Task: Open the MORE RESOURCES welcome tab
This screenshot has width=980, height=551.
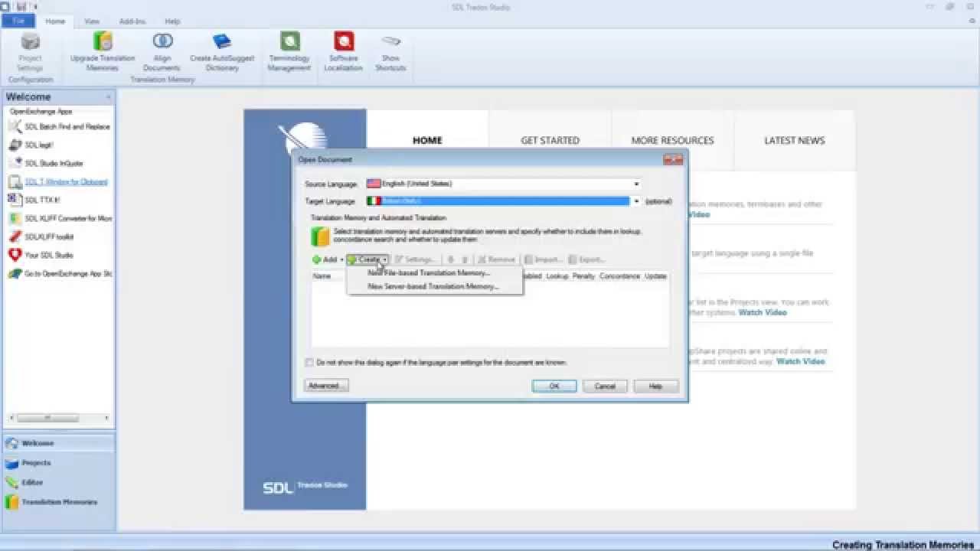Action: 672,140
